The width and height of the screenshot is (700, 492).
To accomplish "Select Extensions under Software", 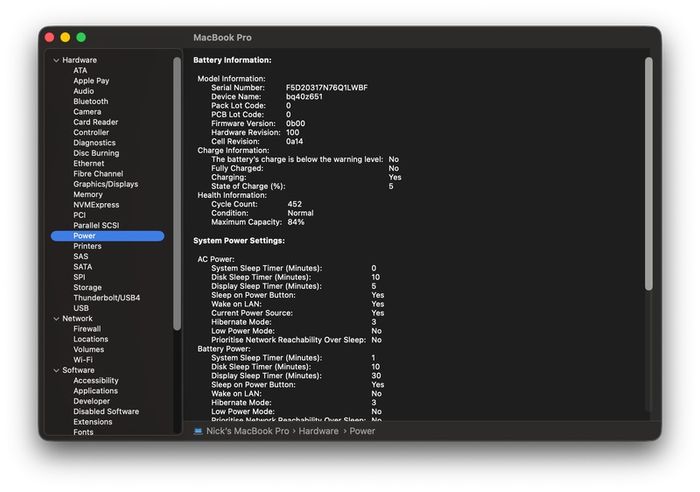I will coord(93,422).
